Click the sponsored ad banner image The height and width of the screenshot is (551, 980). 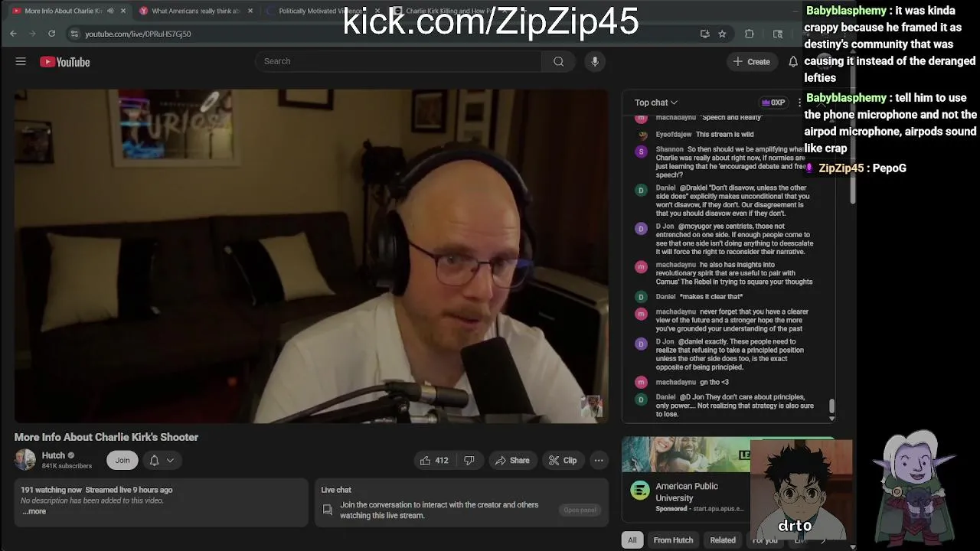pyautogui.click(x=686, y=455)
